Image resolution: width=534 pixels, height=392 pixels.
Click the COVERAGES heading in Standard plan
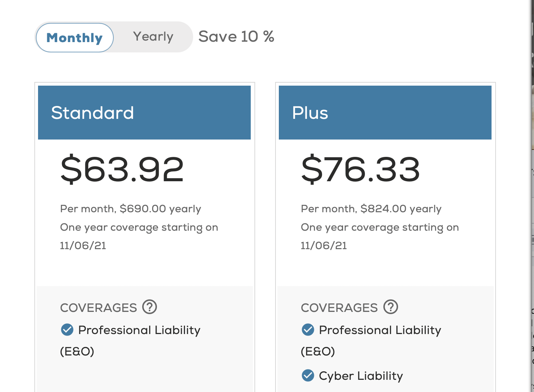[x=99, y=307]
